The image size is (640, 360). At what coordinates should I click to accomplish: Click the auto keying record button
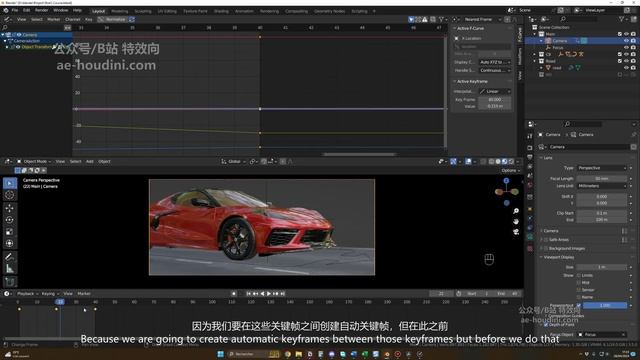[233, 293]
